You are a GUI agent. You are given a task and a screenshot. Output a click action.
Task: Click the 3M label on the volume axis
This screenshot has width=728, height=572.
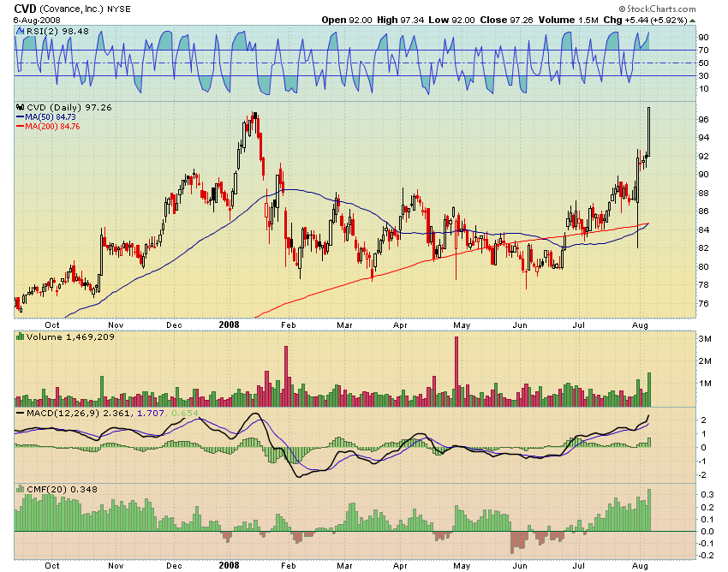tap(705, 339)
